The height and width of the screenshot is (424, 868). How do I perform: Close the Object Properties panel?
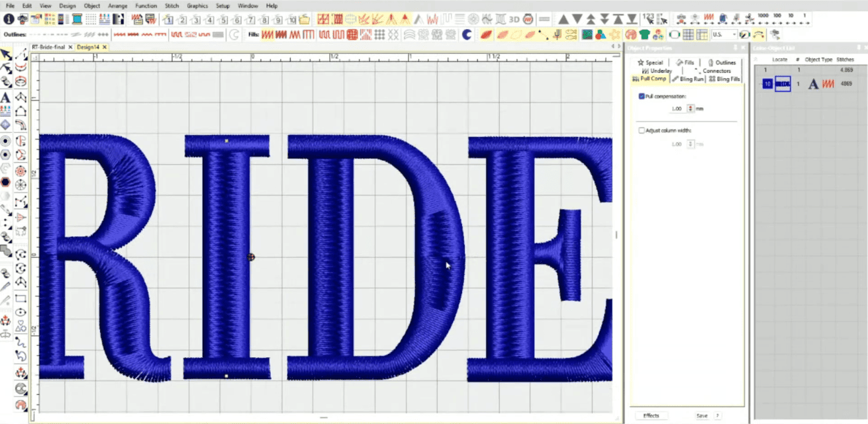(743, 48)
